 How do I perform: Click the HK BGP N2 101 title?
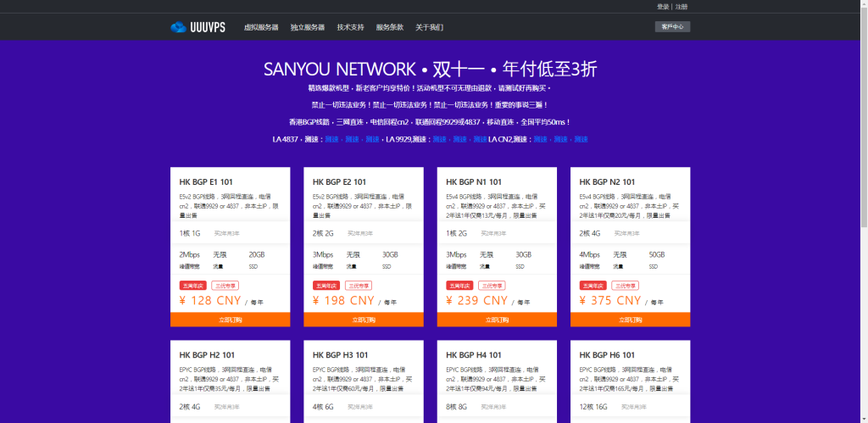coord(607,181)
